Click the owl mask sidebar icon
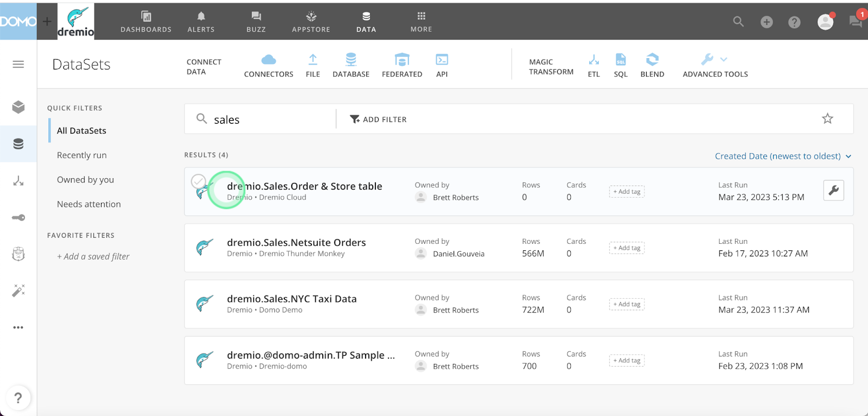Image resolution: width=868 pixels, height=416 pixels. (x=18, y=254)
